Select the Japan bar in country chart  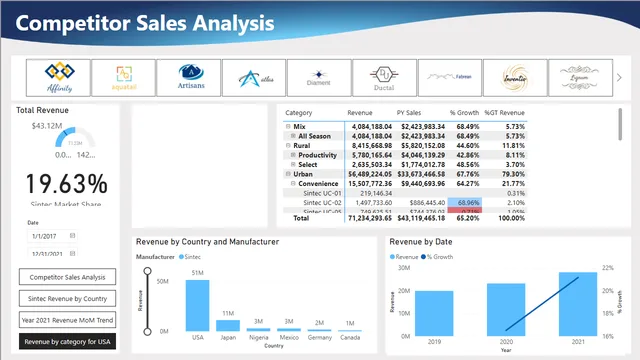(228, 325)
